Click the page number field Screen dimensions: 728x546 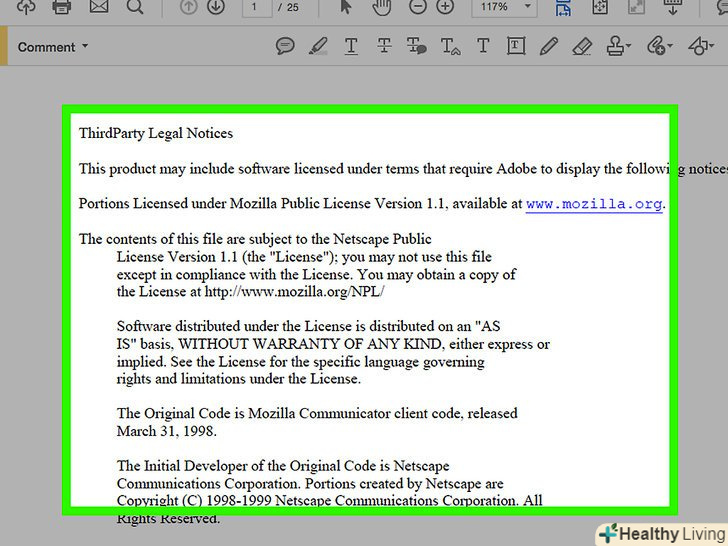257,7
